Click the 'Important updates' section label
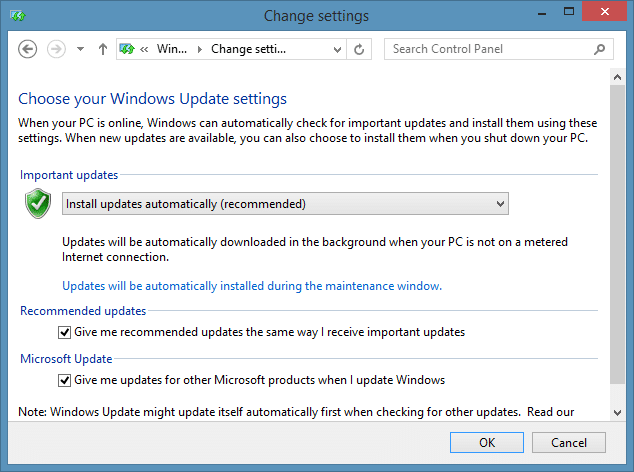The width and height of the screenshot is (634, 472). pos(69,175)
